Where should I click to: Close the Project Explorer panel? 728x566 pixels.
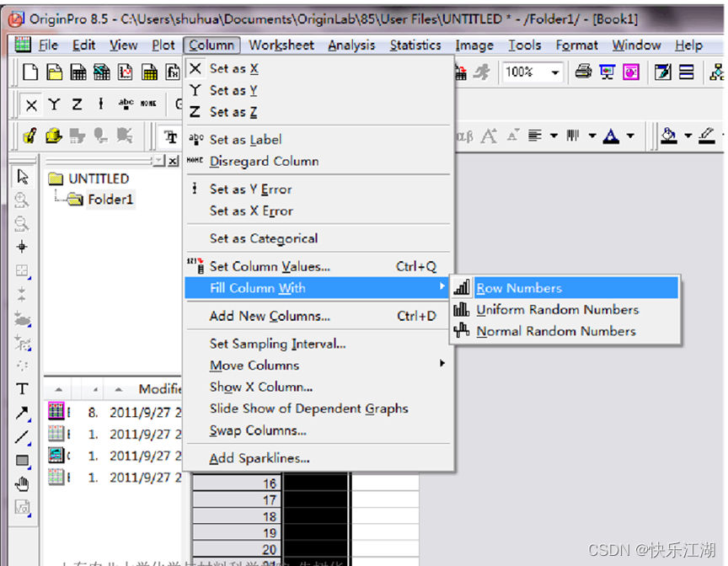(x=174, y=161)
